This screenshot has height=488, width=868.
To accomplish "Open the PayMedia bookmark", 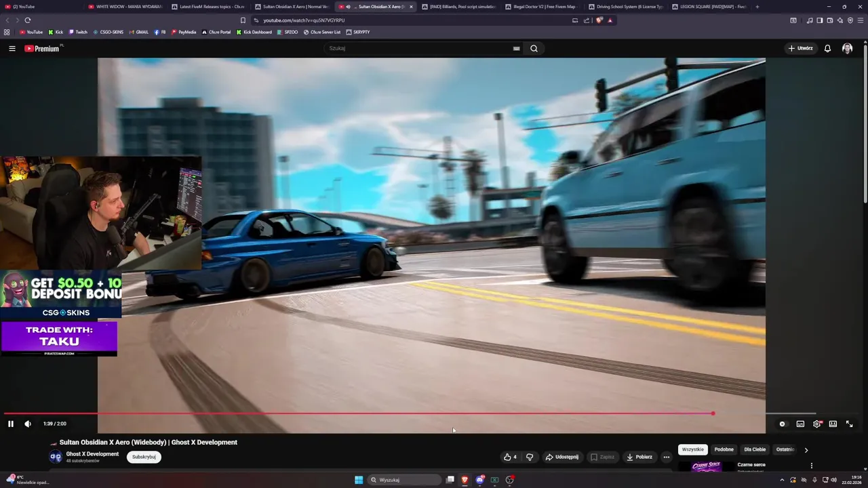I will click(x=184, y=32).
